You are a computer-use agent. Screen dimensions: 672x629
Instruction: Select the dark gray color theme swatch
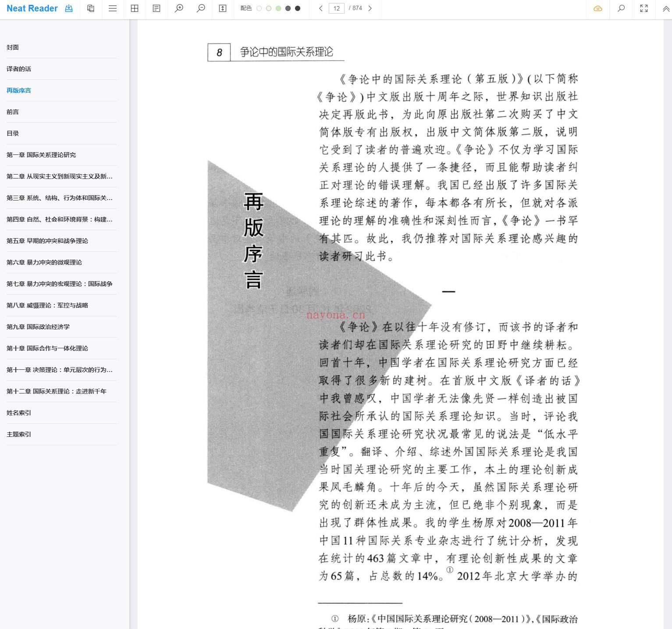coord(288,8)
